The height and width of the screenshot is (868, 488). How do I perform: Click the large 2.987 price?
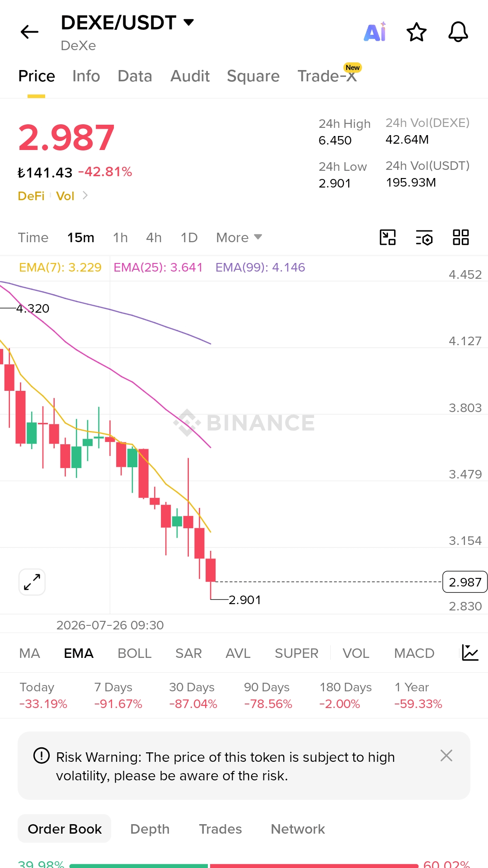pos(66,138)
